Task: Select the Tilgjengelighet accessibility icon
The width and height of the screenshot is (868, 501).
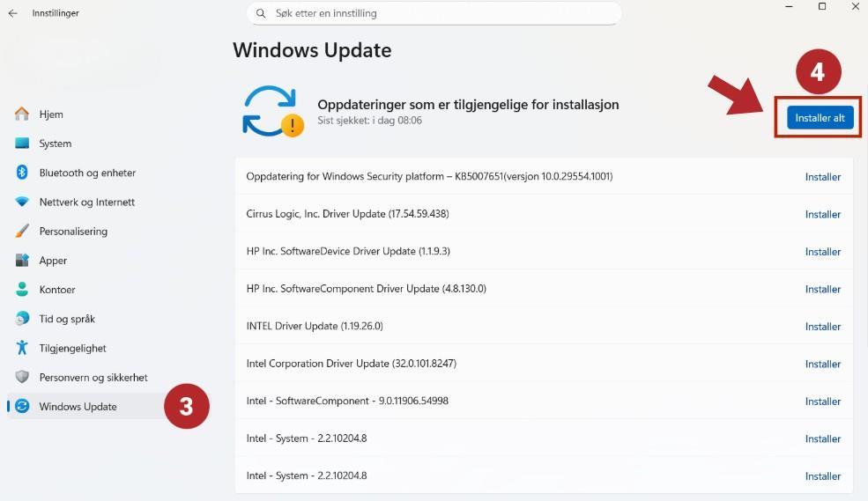Action: click(22, 348)
